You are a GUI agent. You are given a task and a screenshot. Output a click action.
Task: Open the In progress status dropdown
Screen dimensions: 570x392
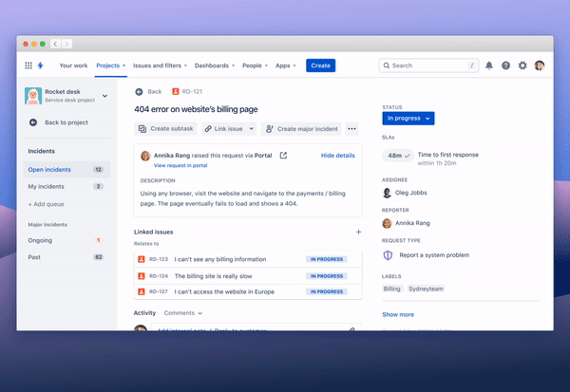[408, 118]
